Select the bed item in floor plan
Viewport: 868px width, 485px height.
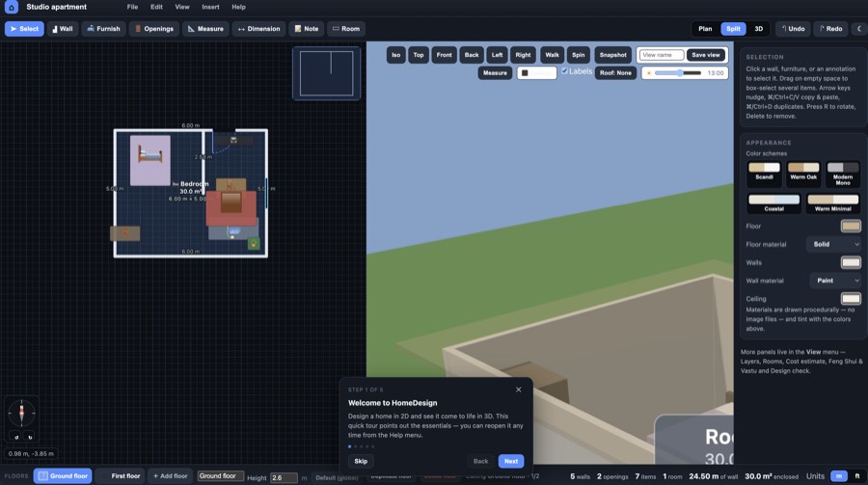coord(150,160)
